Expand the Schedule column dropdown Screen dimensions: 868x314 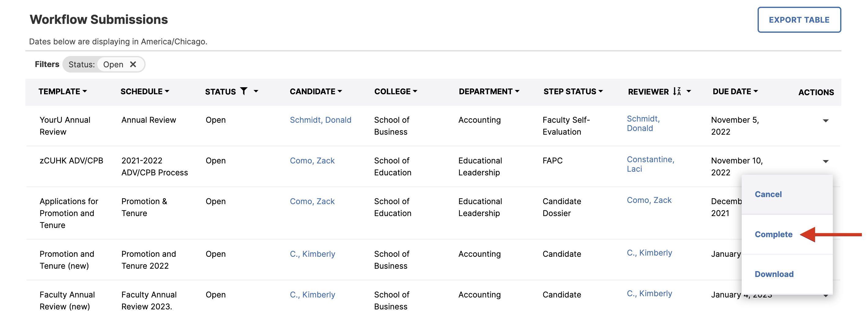pos(167,91)
